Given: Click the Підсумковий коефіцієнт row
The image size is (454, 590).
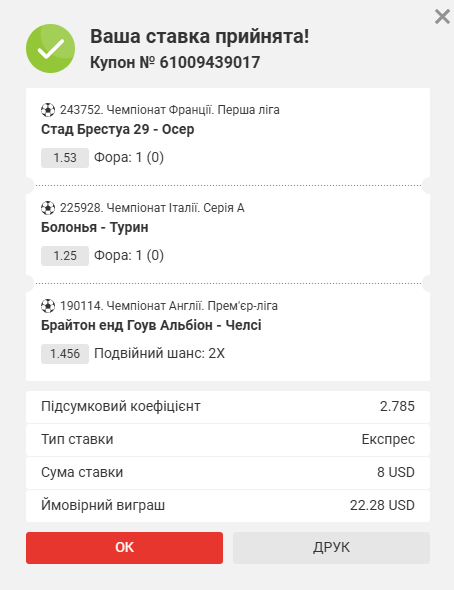Looking at the screenshot, I should [228, 407].
